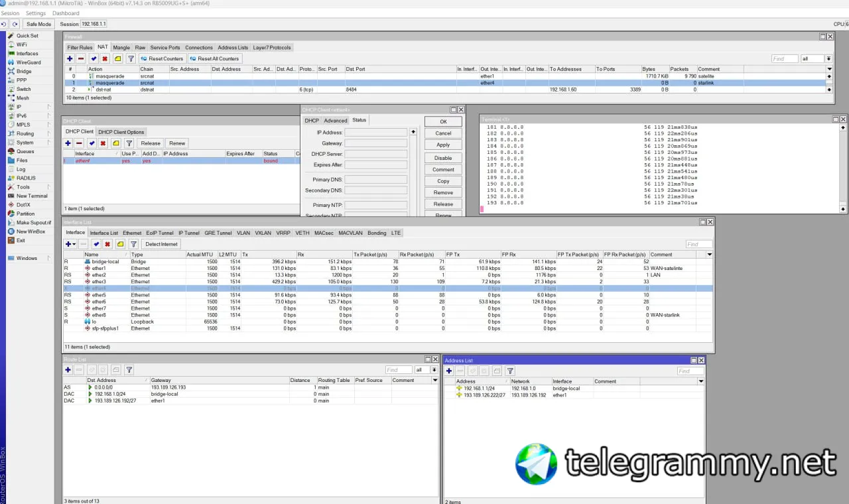Add a comment via Firewall toolbar icon
Screen dimensions: 849x504
coord(117,58)
